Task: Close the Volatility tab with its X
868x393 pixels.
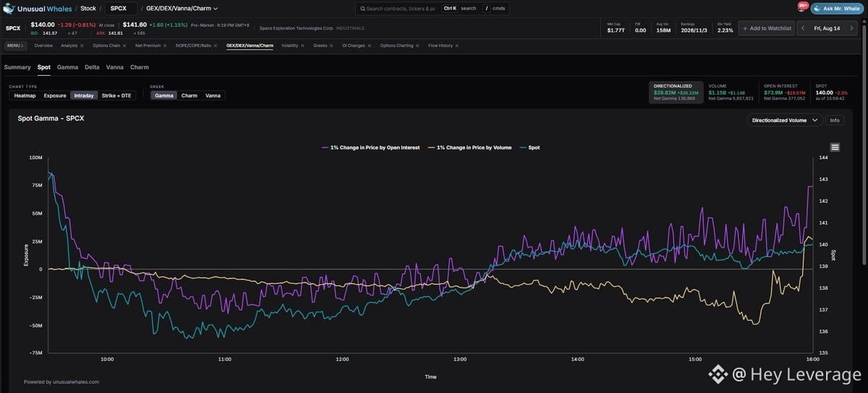Action: pos(303,46)
